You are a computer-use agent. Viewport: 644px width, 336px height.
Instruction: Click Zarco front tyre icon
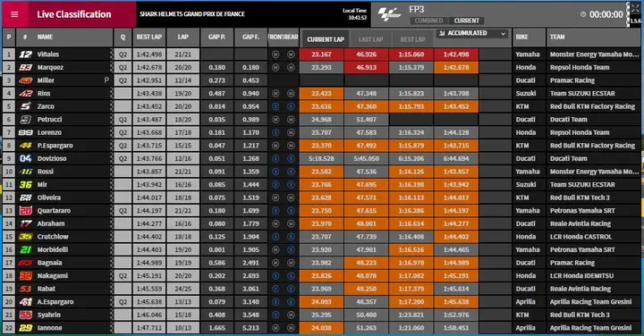(275, 106)
